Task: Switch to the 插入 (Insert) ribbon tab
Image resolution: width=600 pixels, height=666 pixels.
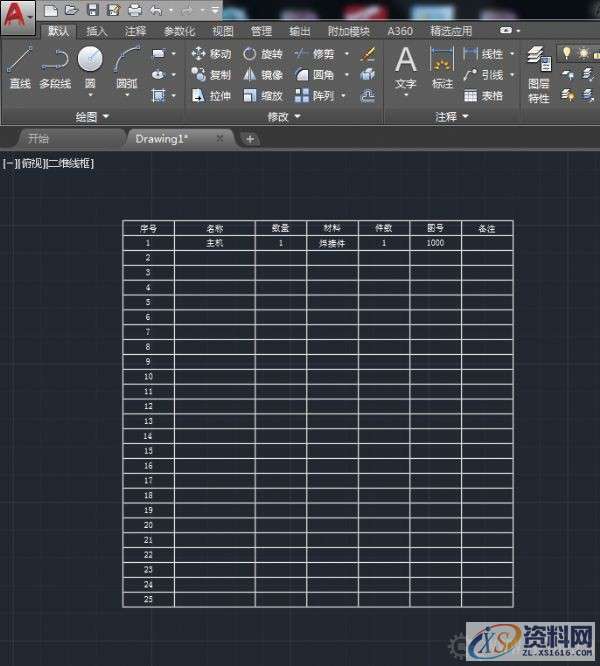Action: (96, 31)
